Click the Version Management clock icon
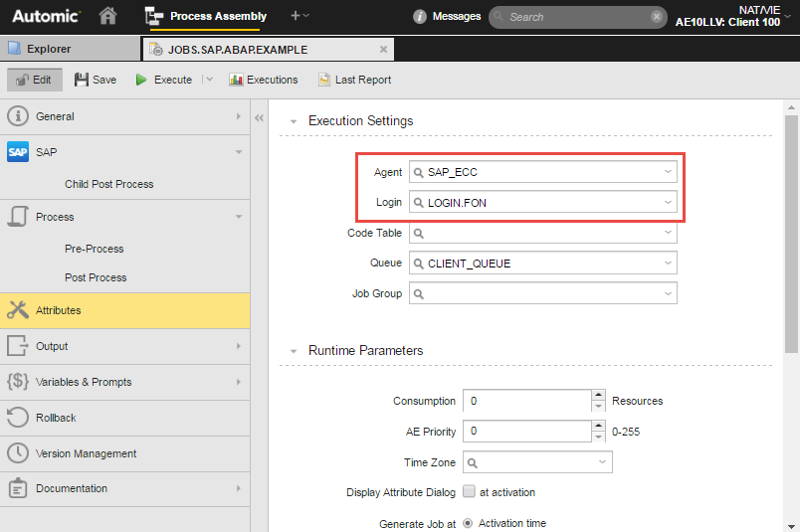 pos(18,452)
